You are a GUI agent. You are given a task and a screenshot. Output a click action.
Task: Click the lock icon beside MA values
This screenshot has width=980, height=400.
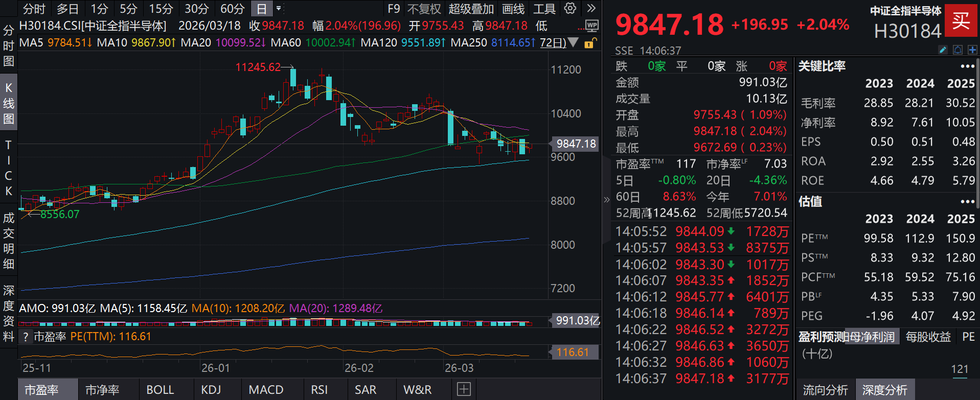(x=589, y=43)
